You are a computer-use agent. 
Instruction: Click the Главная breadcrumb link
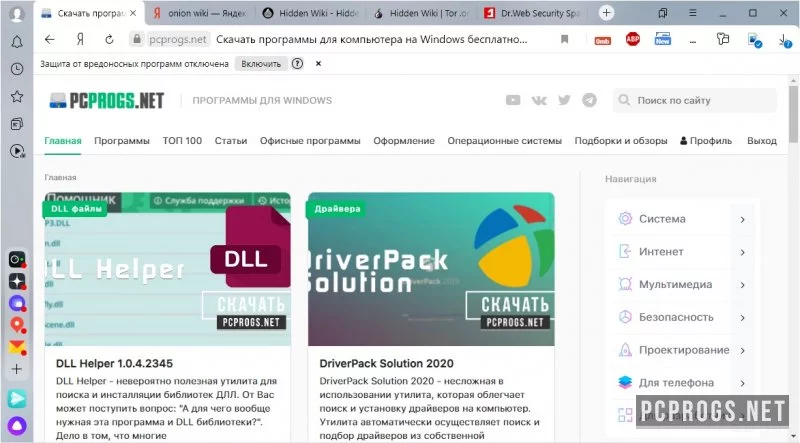pos(60,178)
